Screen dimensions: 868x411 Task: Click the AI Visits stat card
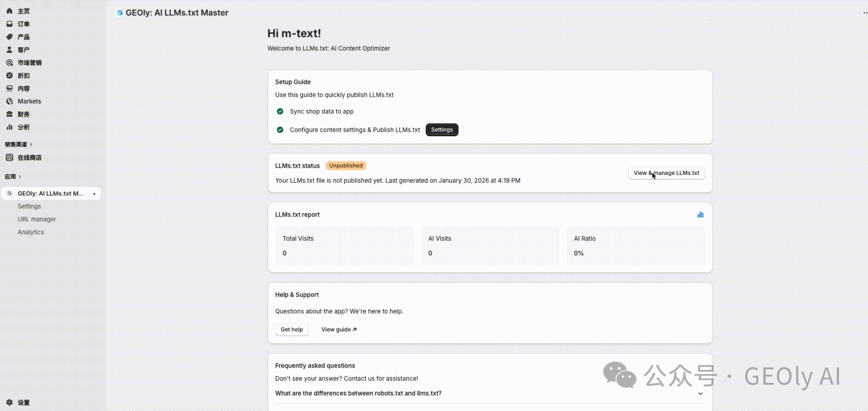pyautogui.click(x=490, y=246)
